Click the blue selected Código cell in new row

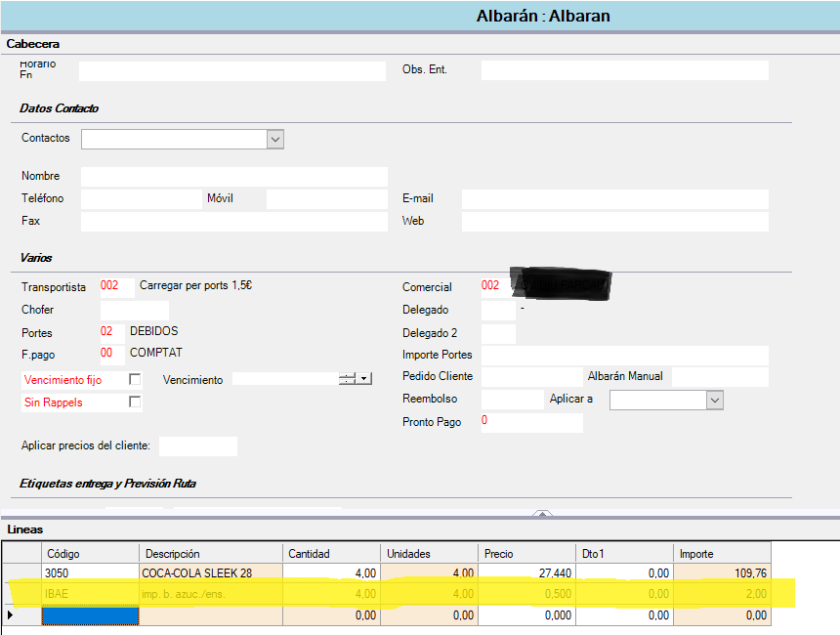90,615
